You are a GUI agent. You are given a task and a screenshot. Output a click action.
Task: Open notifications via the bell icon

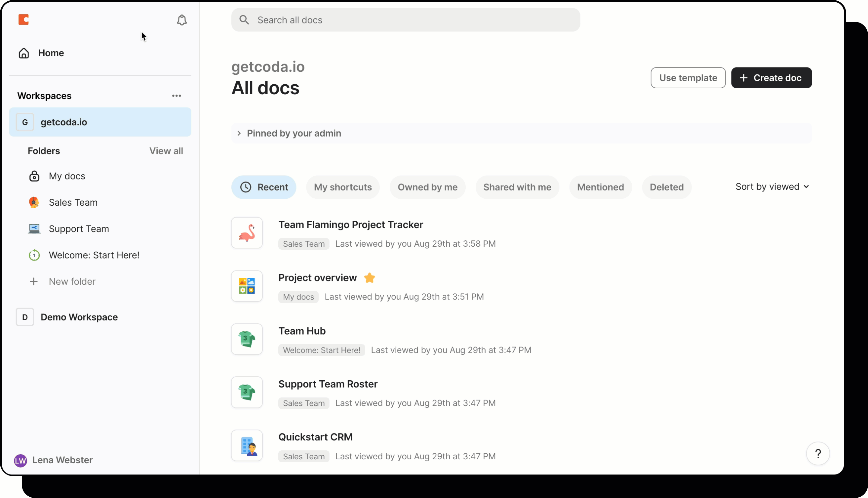tap(181, 20)
